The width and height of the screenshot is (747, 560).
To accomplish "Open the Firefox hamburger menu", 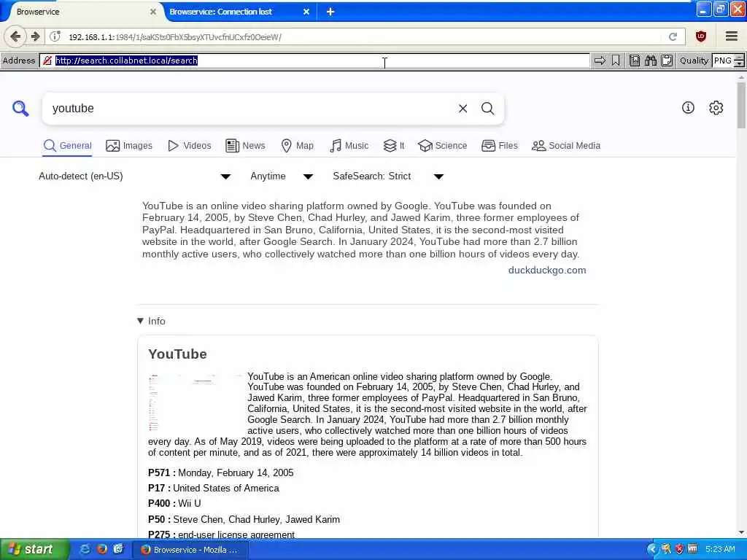I will (x=732, y=36).
